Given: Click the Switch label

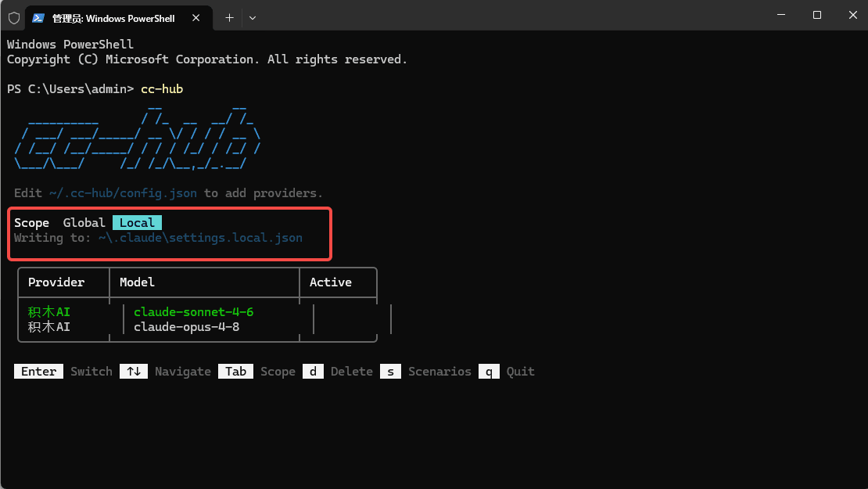Looking at the screenshot, I should [x=91, y=372].
